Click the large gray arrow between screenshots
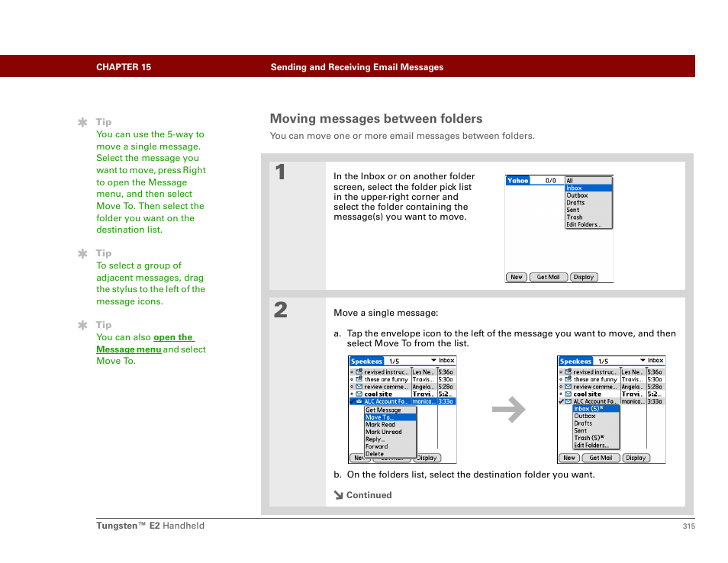This screenshot has width=728, height=563. click(509, 410)
